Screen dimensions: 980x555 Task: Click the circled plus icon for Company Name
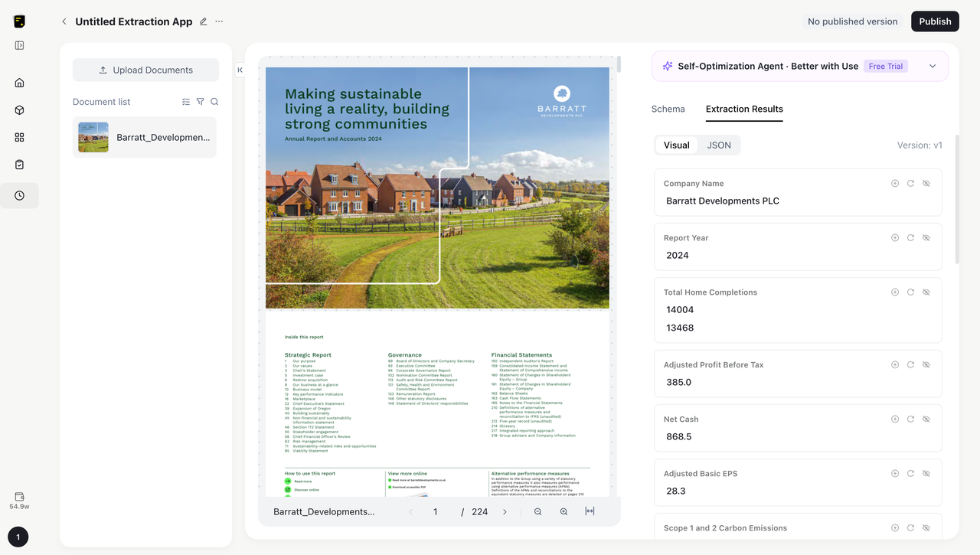(x=895, y=184)
